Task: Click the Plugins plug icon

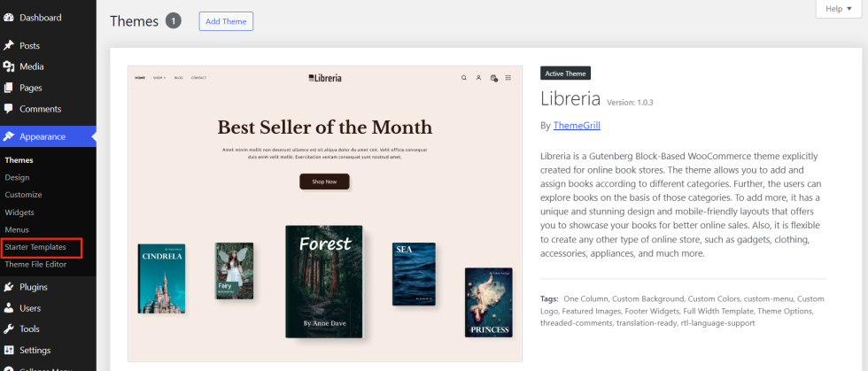Action: (x=9, y=287)
